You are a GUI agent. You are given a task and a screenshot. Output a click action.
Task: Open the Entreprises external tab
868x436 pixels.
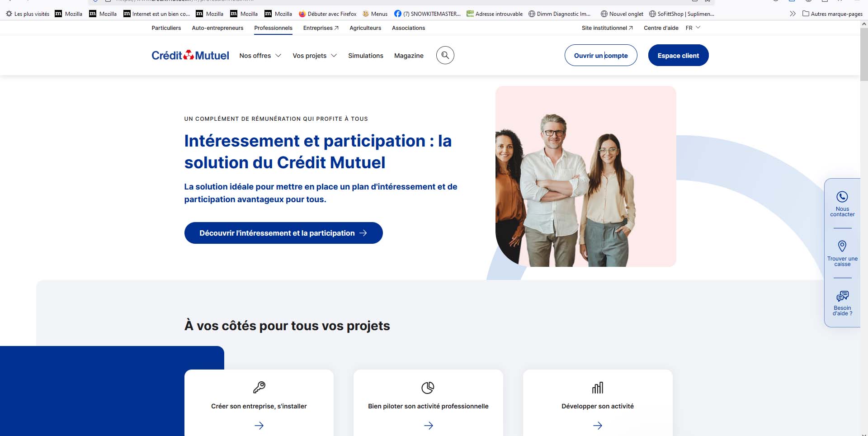pyautogui.click(x=321, y=28)
